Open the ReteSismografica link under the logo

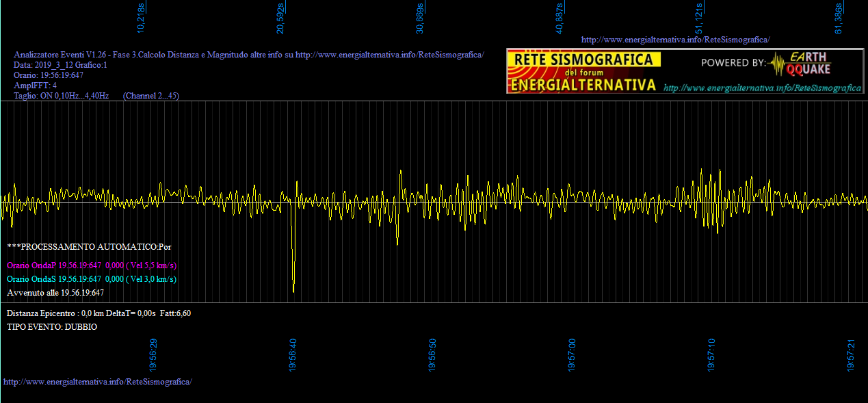click(x=762, y=88)
